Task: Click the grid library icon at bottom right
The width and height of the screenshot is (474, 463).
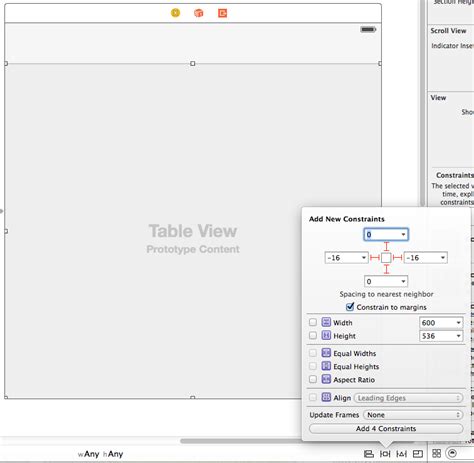Action: 436,453
